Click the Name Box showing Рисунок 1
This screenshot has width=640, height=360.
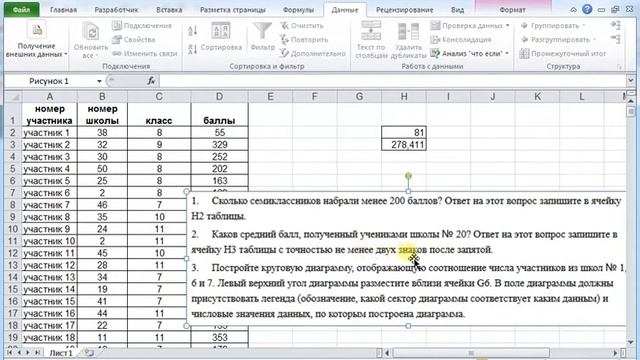(x=50, y=81)
